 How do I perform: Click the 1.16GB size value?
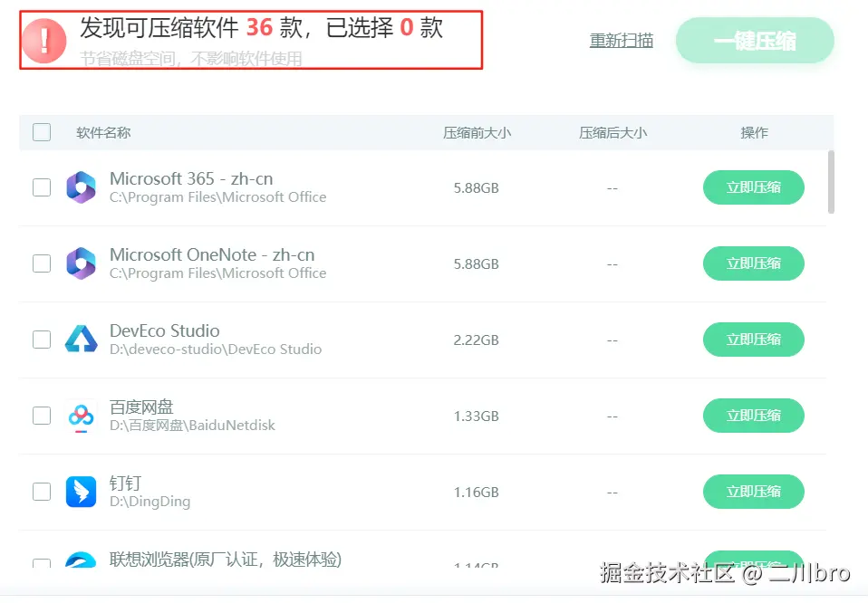point(476,492)
